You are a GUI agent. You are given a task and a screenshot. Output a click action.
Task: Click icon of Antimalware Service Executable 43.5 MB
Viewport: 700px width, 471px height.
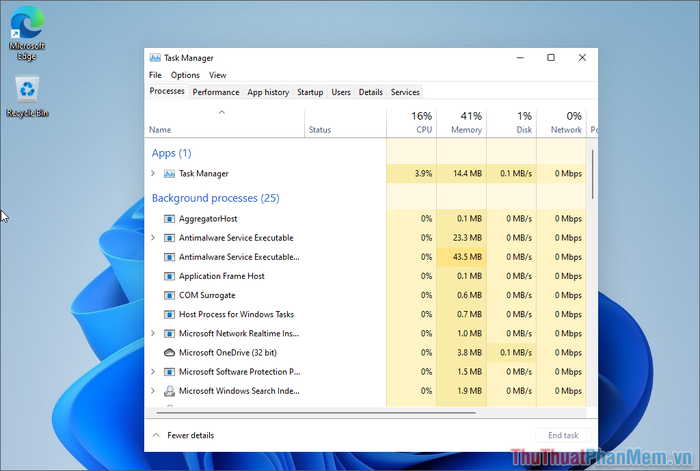169,257
